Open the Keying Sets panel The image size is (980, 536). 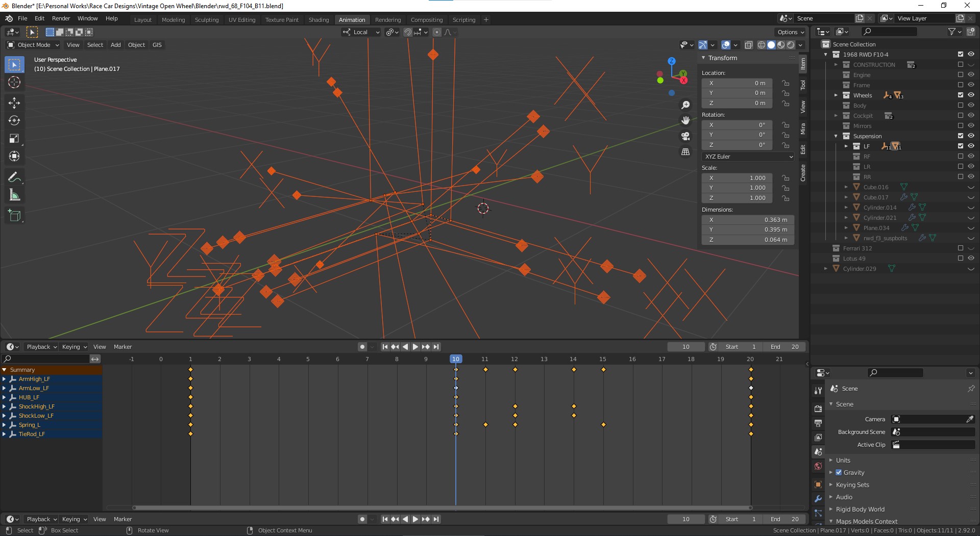(x=852, y=485)
